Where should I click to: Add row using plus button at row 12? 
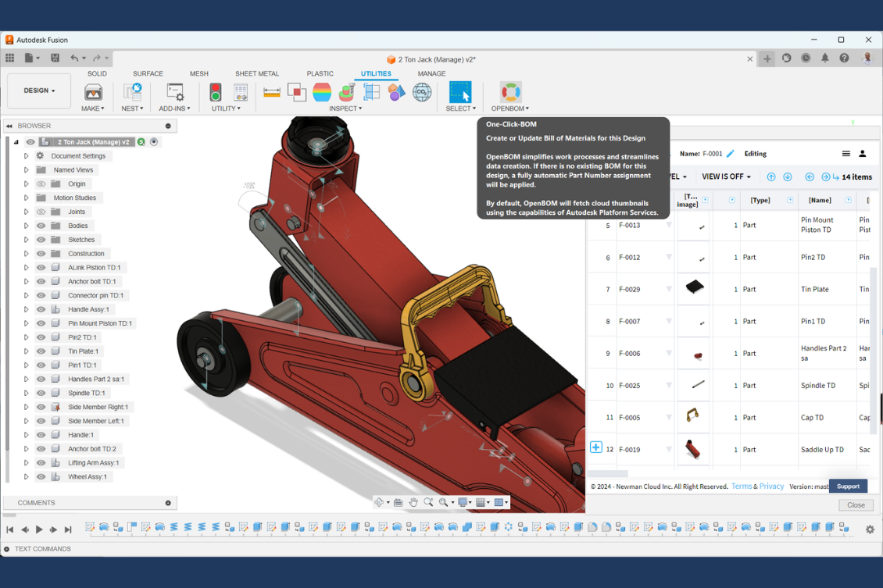pyautogui.click(x=595, y=447)
